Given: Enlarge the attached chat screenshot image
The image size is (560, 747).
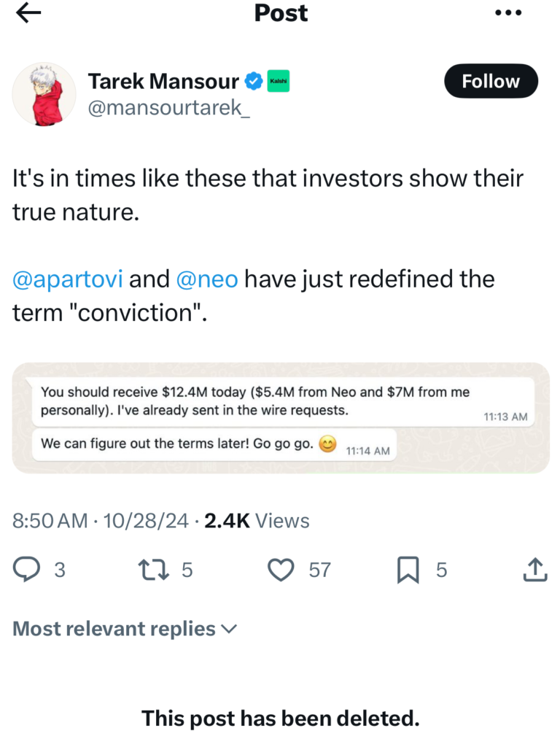Looking at the screenshot, I should pos(281,418).
